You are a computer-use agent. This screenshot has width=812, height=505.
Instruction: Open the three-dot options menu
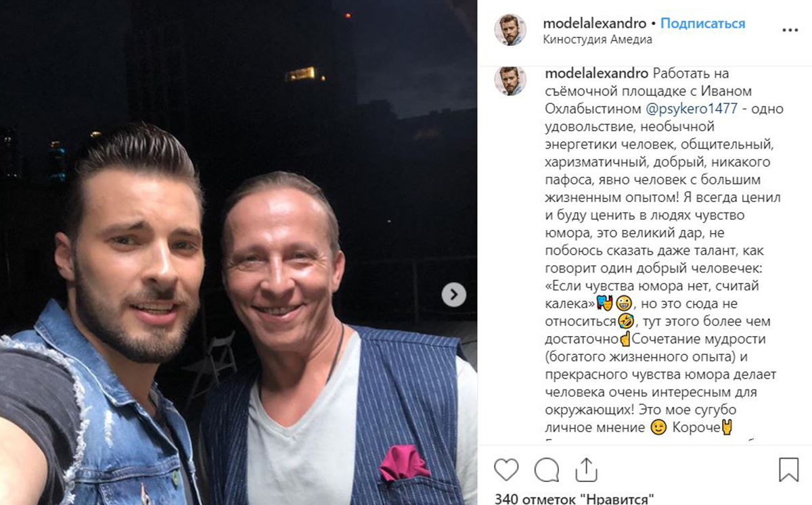[790, 30]
